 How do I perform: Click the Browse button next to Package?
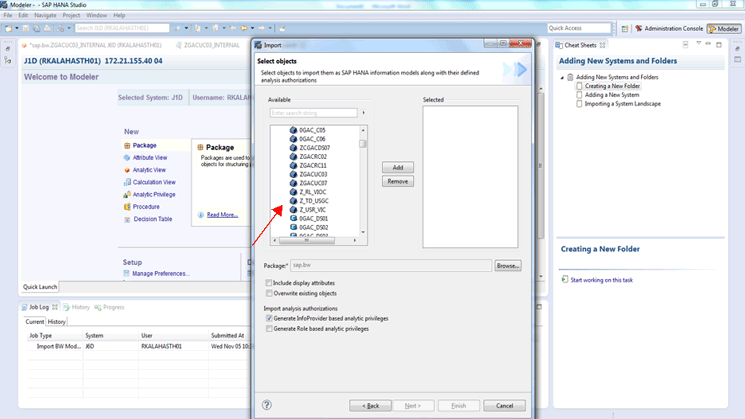507,266
